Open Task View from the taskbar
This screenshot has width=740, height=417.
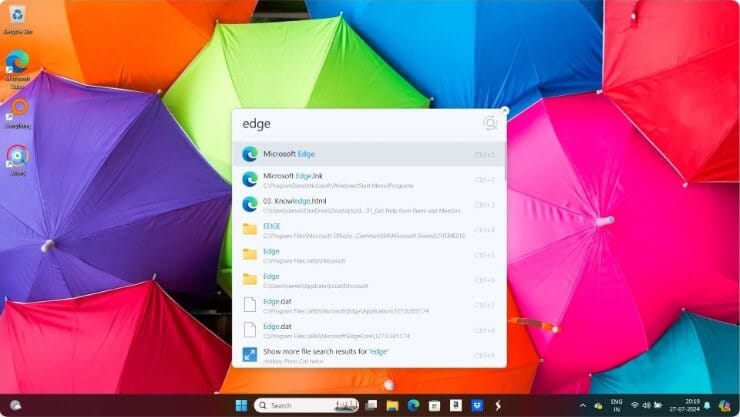point(371,405)
